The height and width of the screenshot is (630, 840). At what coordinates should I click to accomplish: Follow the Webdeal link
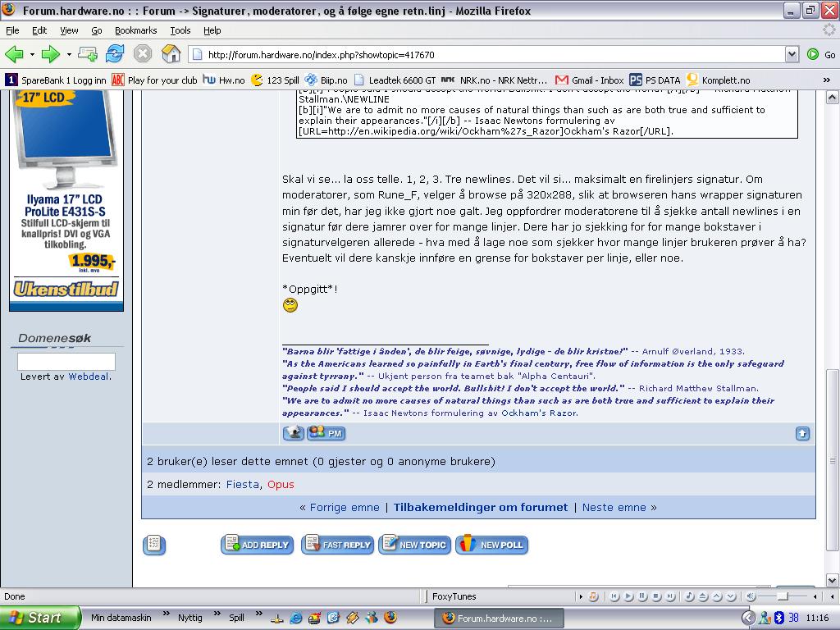coord(89,377)
